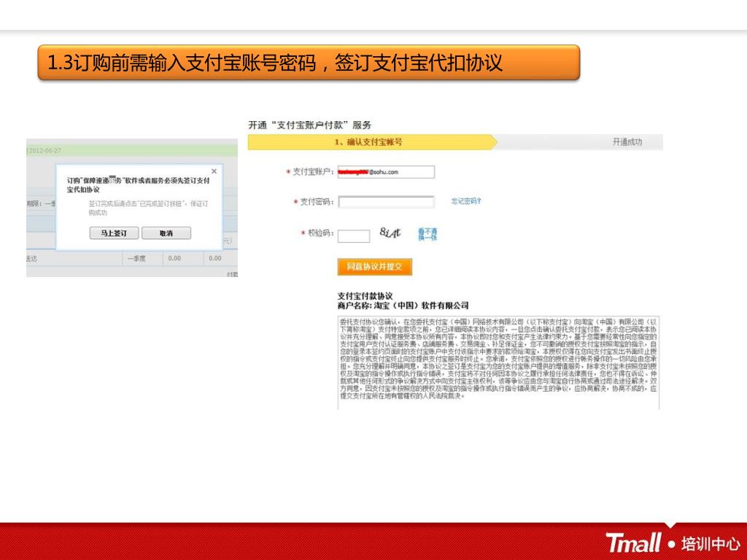
Task: Click the slide title 1.3订购前需输入支付宝账号密码
Action: coord(275,63)
